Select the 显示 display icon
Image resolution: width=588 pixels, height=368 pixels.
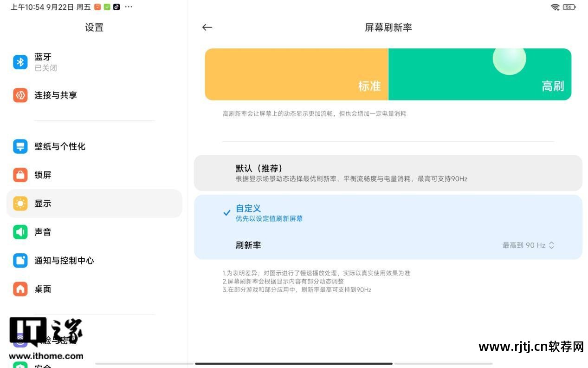pyautogui.click(x=20, y=204)
